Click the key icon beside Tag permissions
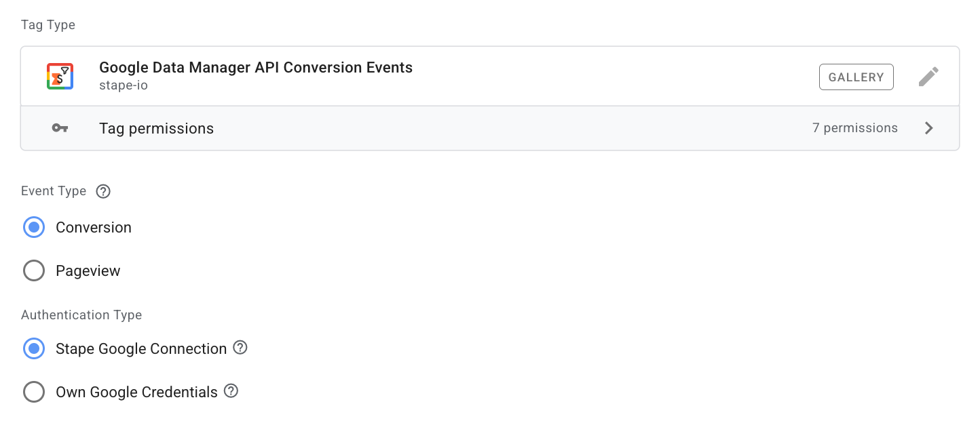 [60, 128]
